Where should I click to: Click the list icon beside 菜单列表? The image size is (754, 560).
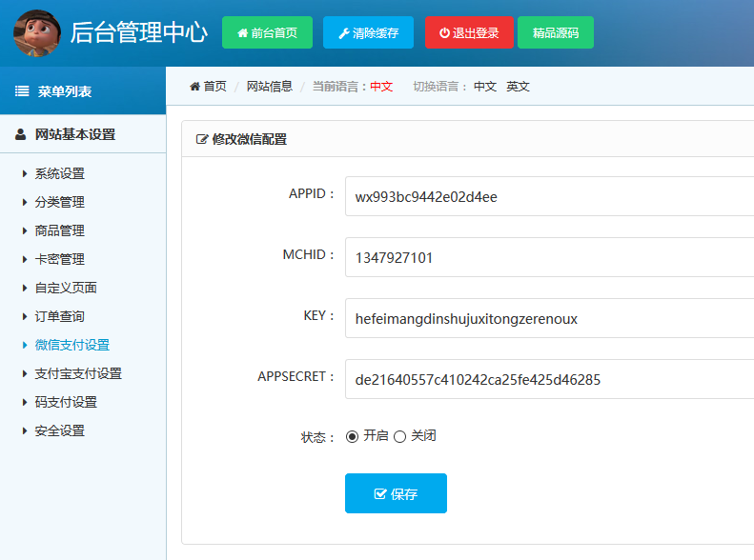point(22,91)
